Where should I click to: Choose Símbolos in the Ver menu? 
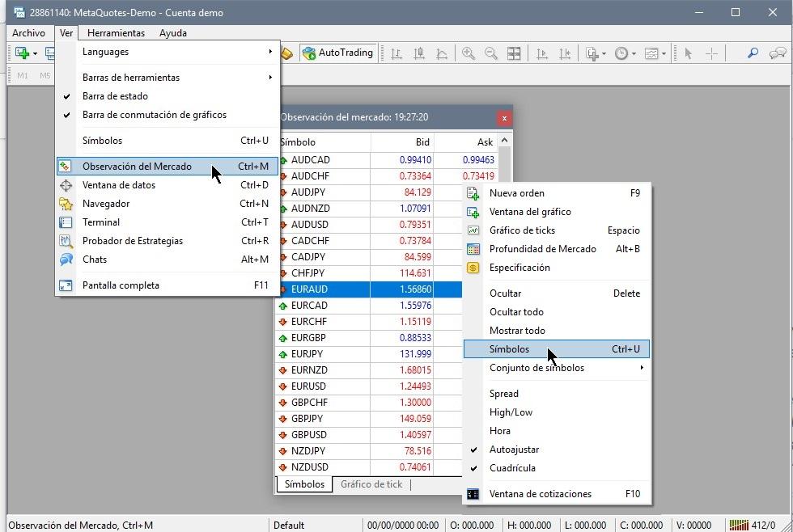pos(168,141)
